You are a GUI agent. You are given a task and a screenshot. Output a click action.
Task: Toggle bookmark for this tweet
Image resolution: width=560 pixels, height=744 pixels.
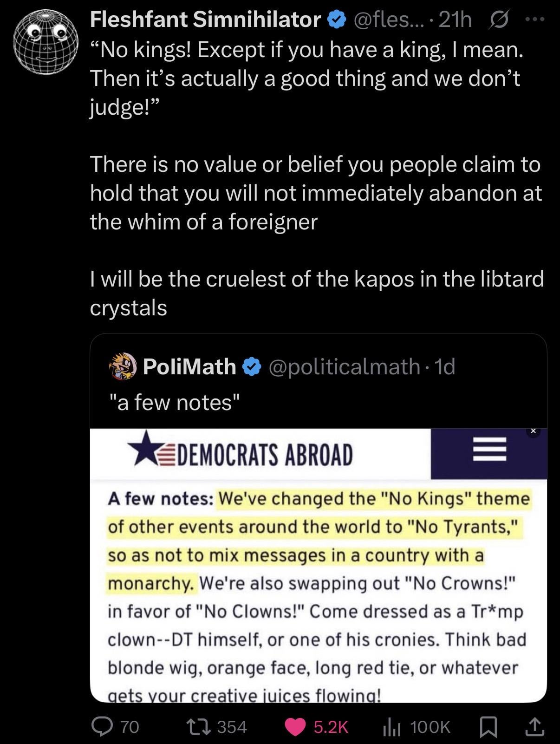point(488,727)
